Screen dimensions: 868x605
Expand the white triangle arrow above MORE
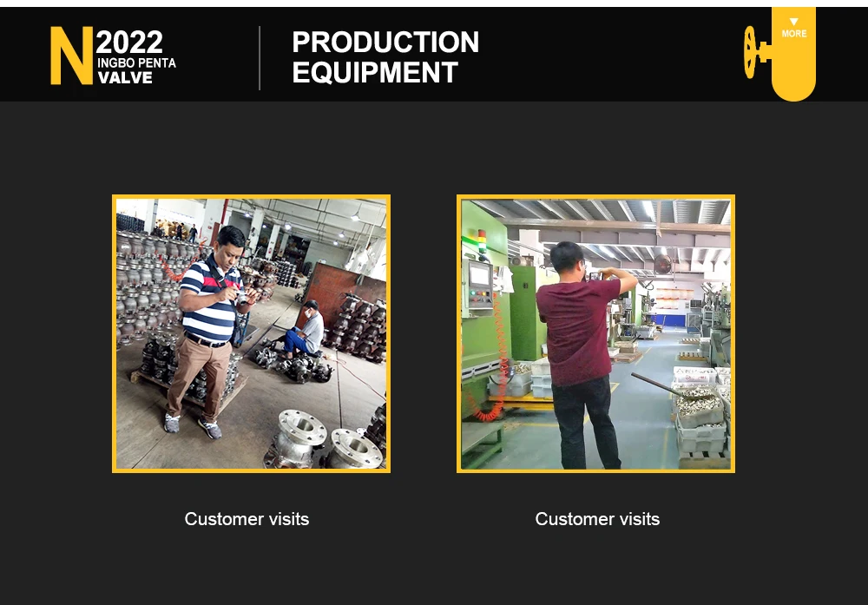794,22
